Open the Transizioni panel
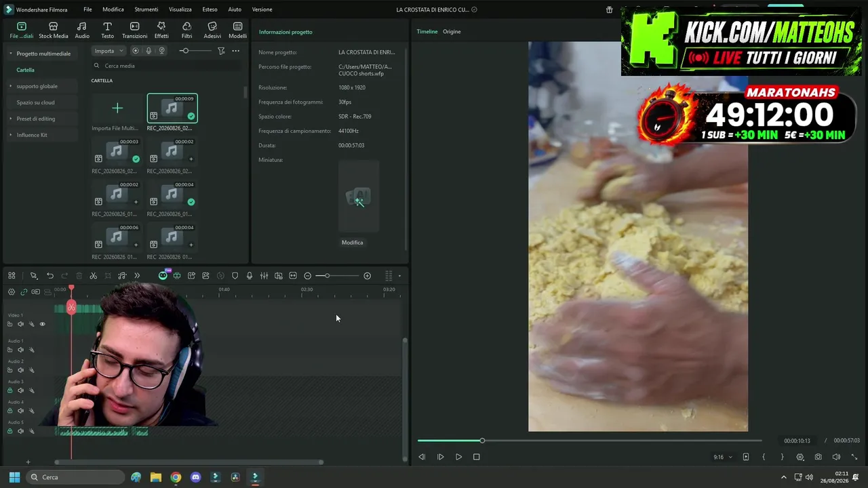The height and width of the screenshot is (488, 868). click(134, 26)
